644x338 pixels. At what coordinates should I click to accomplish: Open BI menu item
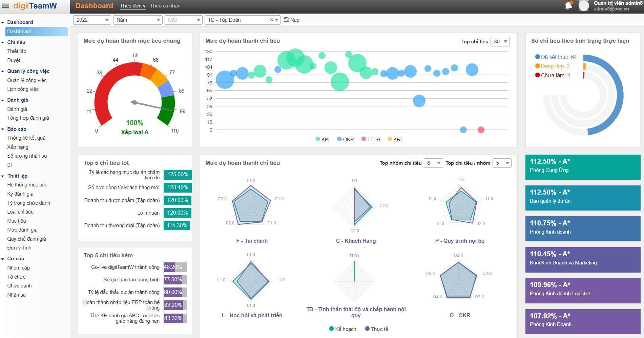click(x=9, y=165)
